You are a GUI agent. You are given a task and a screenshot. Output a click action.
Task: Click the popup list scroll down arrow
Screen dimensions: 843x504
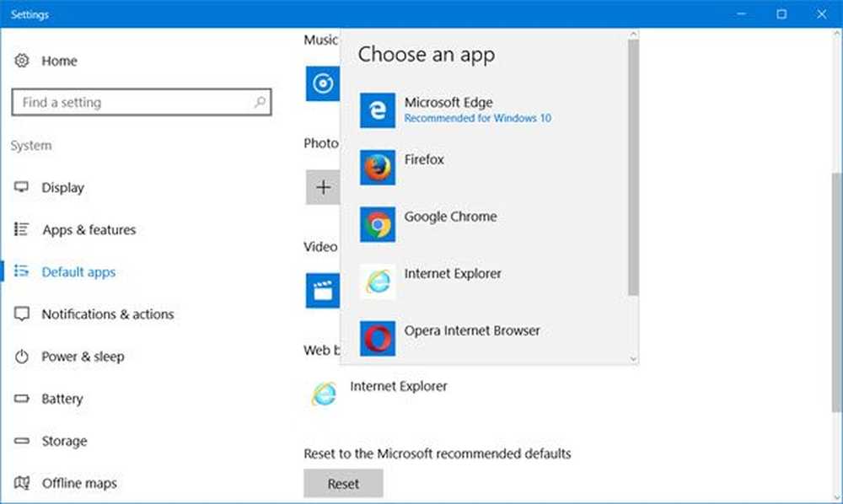click(633, 358)
